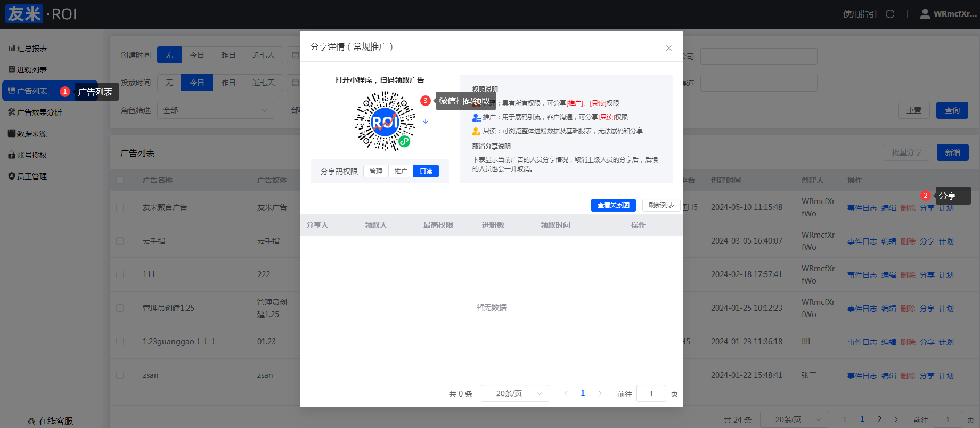The height and width of the screenshot is (428, 980).
Task: Click the upper-right filter input field
Action: click(x=759, y=56)
